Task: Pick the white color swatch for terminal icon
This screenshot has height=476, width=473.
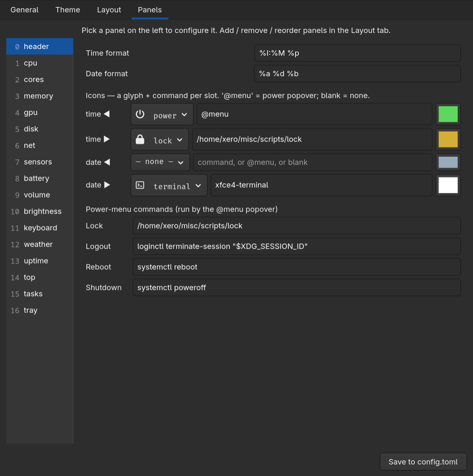Action: tap(448, 185)
